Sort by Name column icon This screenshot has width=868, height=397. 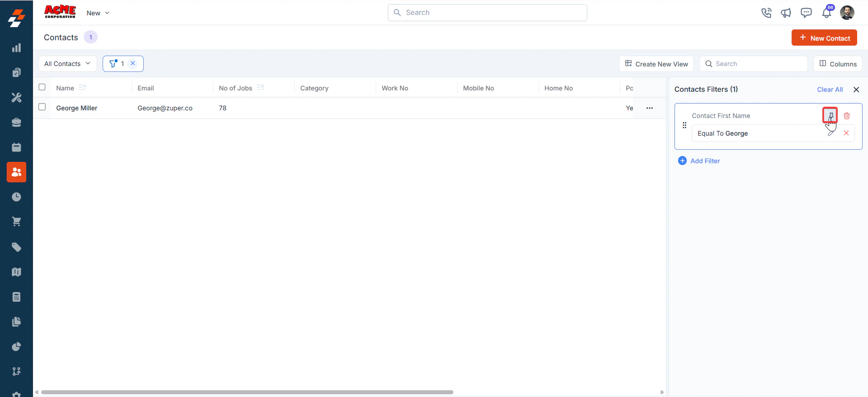[82, 88]
